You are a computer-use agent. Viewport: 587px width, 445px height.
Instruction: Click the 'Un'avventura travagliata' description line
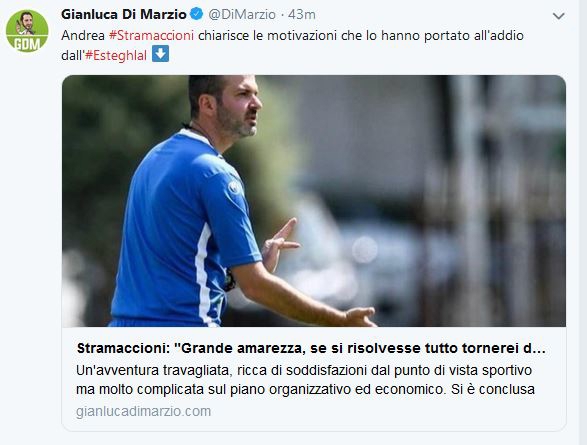click(304, 370)
